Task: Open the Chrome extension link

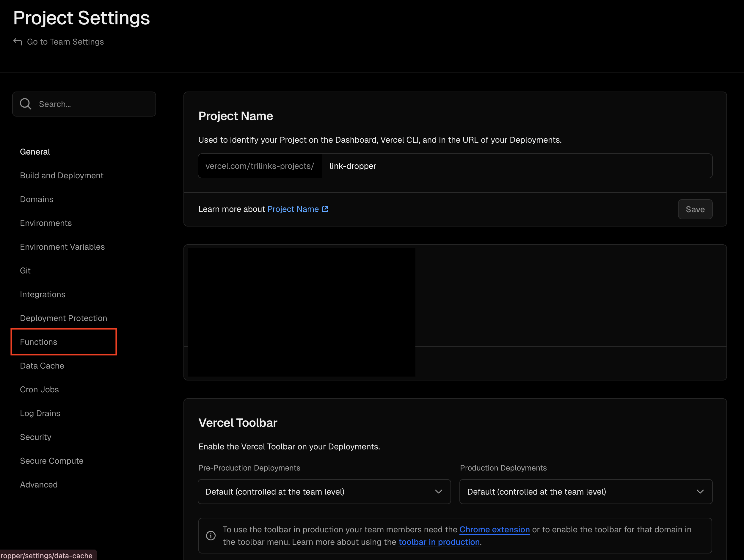Action: pyautogui.click(x=494, y=529)
